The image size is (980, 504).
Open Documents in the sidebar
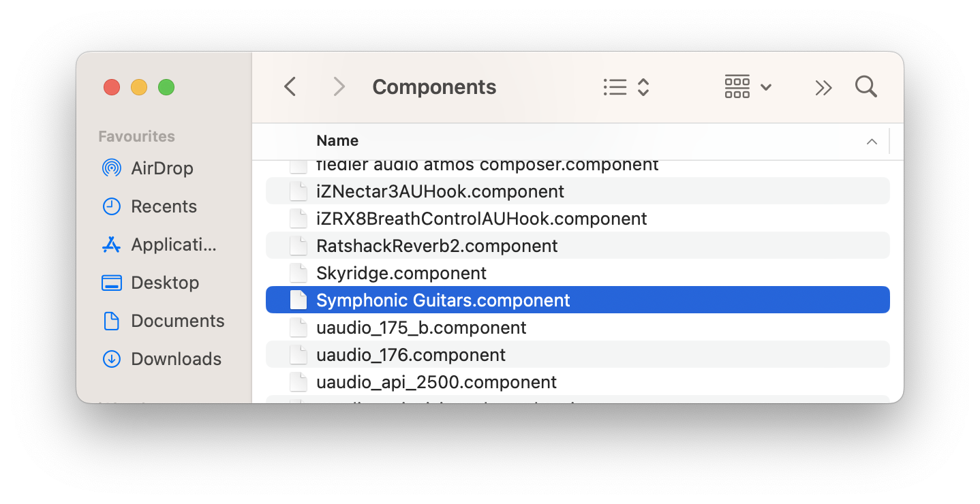click(x=177, y=321)
